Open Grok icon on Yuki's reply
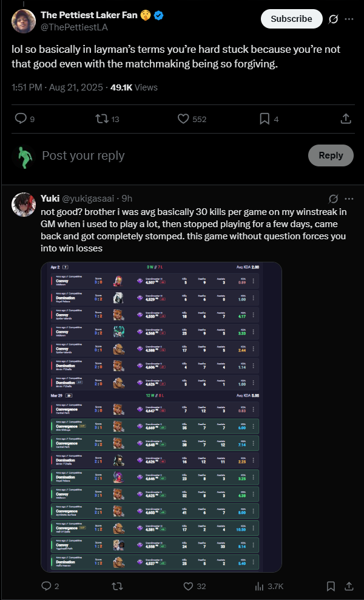The image size is (364, 600). (x=332, y=199)
